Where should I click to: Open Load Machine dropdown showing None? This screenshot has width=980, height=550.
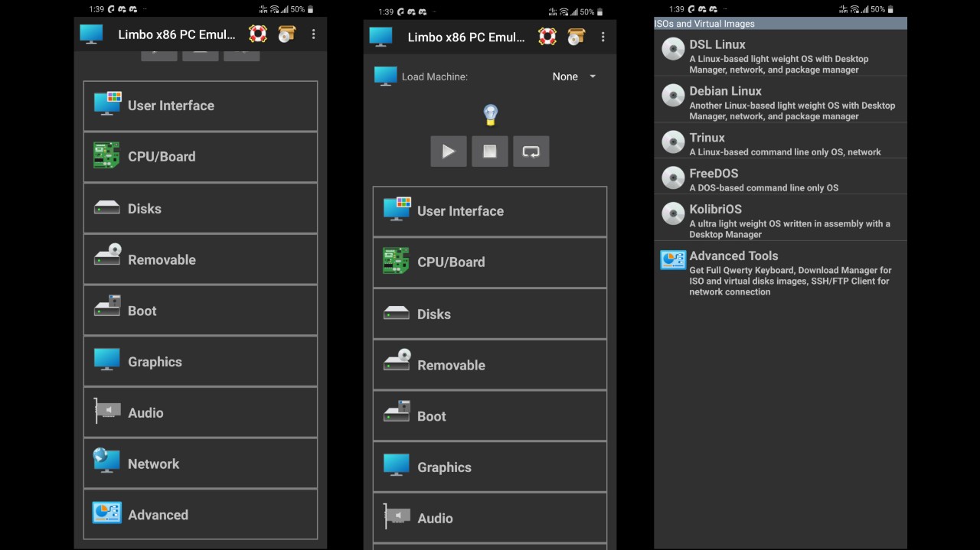click(x=574, y=76)
